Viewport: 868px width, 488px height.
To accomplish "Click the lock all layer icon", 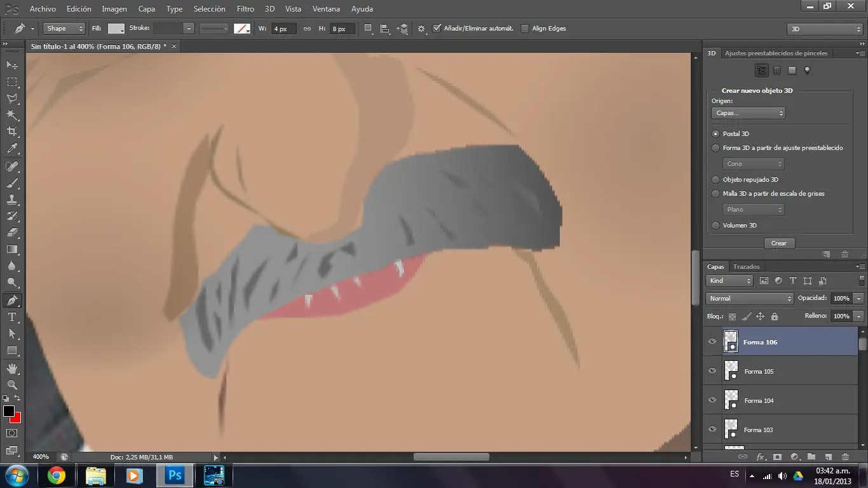I will [x=775, y=316].
